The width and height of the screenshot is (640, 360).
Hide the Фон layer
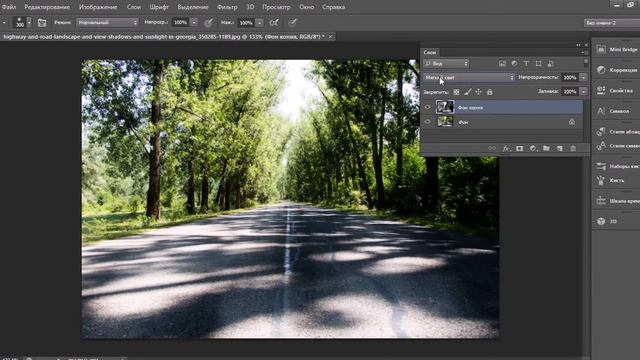click(x=427, y=122)
